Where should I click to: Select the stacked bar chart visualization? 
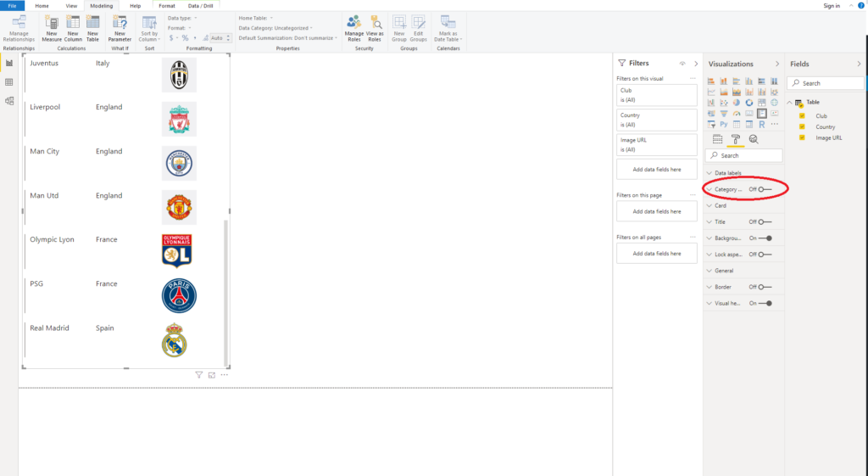[711, 81]
